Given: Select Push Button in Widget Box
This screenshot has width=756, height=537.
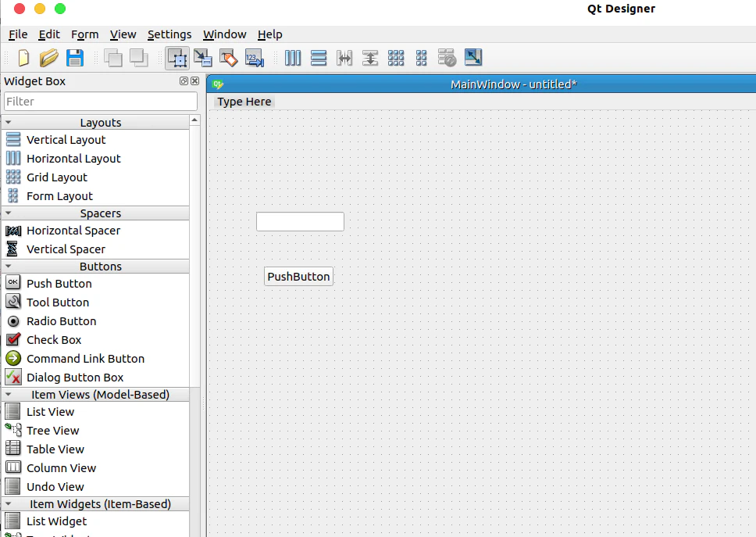Looking at the screenshot, I should click(95, 284).
